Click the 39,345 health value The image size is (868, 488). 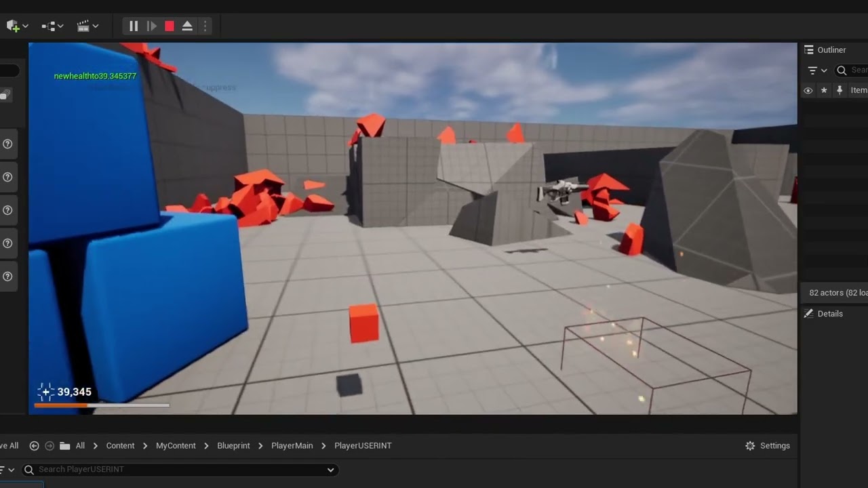click(74, 392)
